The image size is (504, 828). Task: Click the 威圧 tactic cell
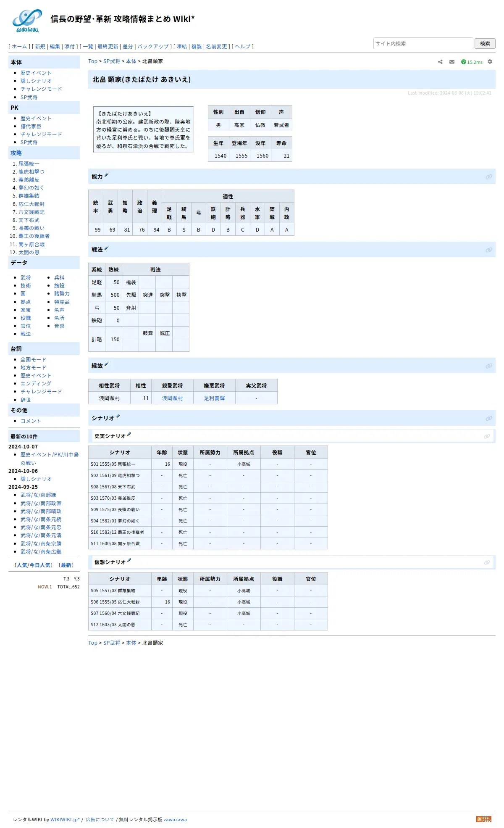coord(165,333)
